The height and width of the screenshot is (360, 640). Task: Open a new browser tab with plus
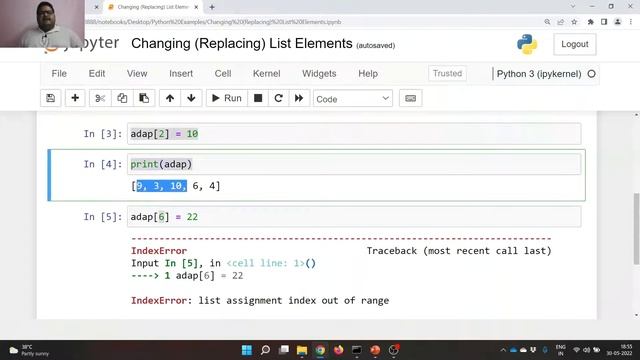click(x=212, y=7)
